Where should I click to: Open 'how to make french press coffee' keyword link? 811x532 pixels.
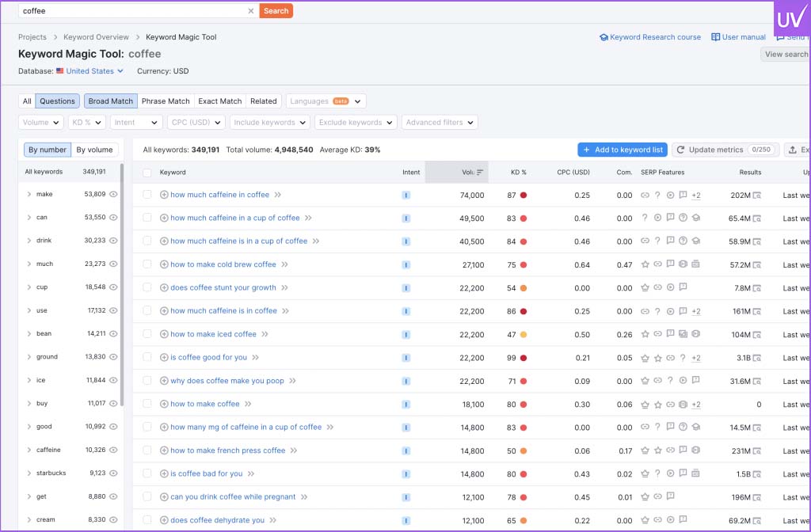227,450
